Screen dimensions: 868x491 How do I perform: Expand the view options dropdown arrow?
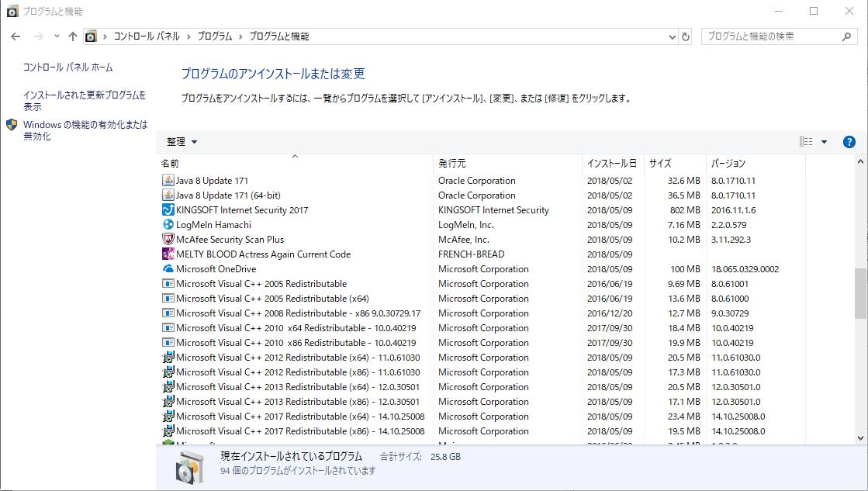824,142
